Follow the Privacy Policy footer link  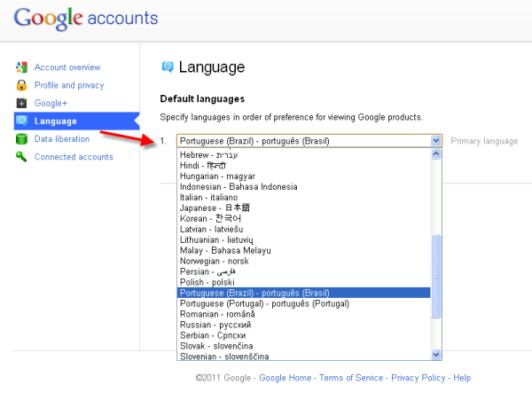[x=418, y=378]
